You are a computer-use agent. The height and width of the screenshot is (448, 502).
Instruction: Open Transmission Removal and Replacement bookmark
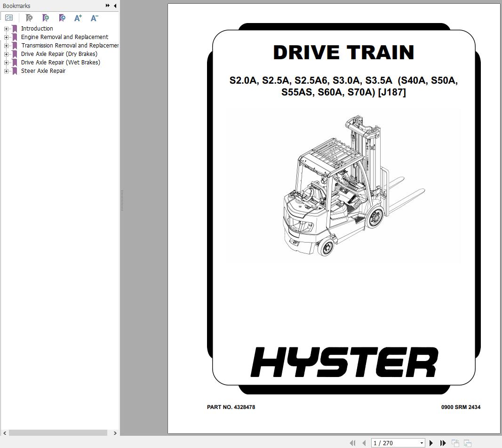click(69, 46)
